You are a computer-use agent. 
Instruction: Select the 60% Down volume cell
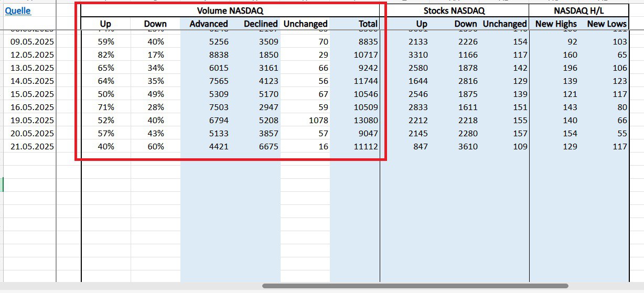[x=155, y=147]
